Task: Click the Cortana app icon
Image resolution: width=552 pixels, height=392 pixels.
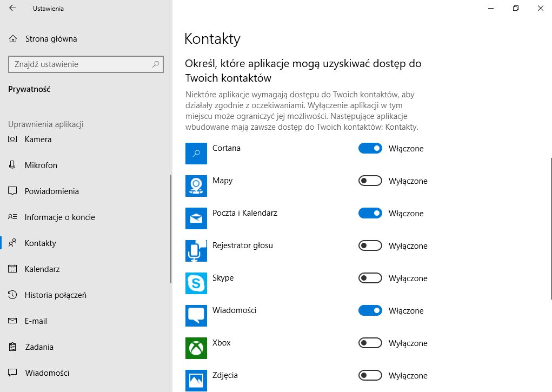Action: (x=196, y=154)
